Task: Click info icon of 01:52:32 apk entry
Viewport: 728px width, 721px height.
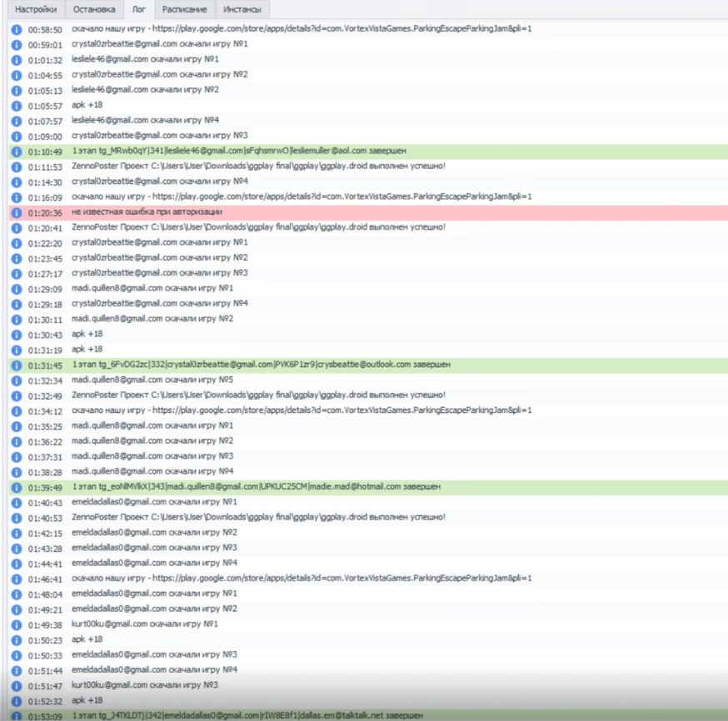Action: pos(17,702)
